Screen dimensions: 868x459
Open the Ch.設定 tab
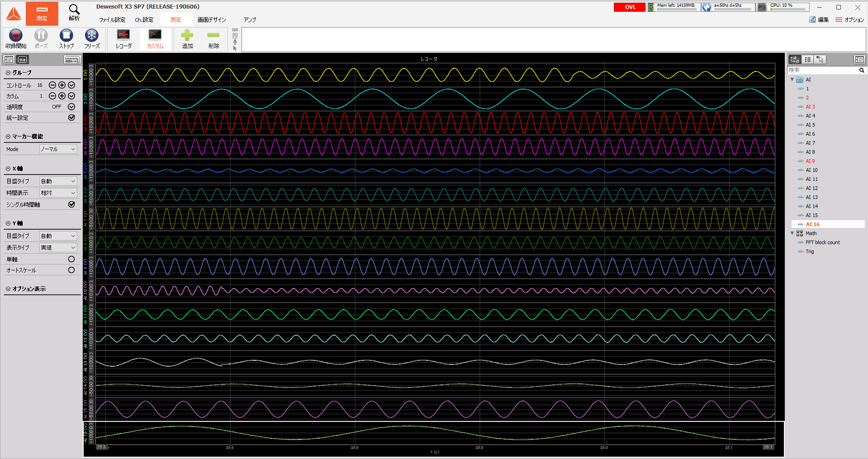pos(144,20)
